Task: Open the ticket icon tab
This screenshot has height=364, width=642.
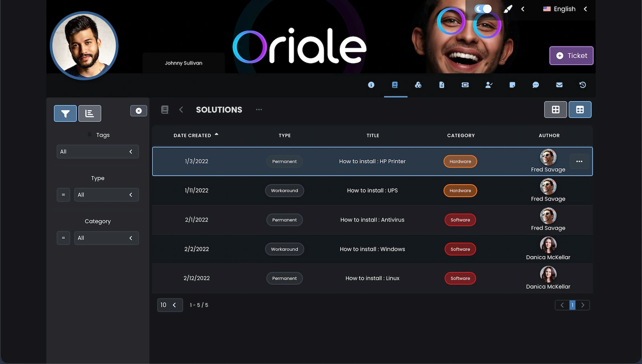Action: [x=465, y=85]
